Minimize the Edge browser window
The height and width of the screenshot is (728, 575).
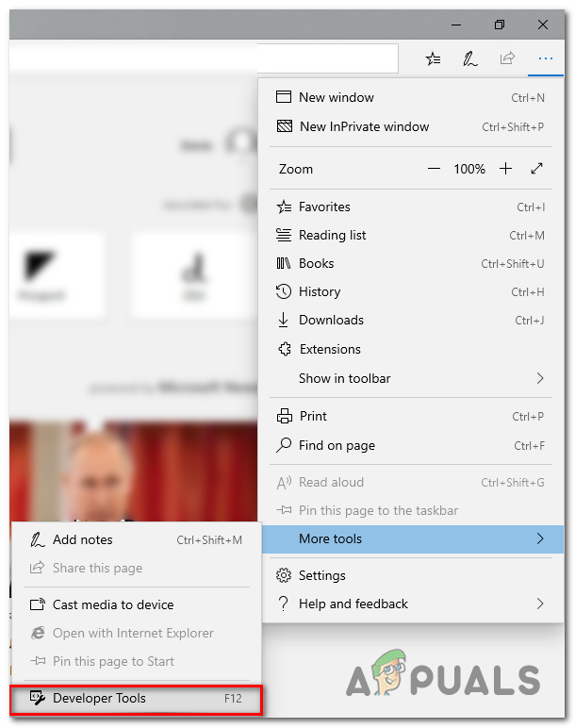[456, 25]
